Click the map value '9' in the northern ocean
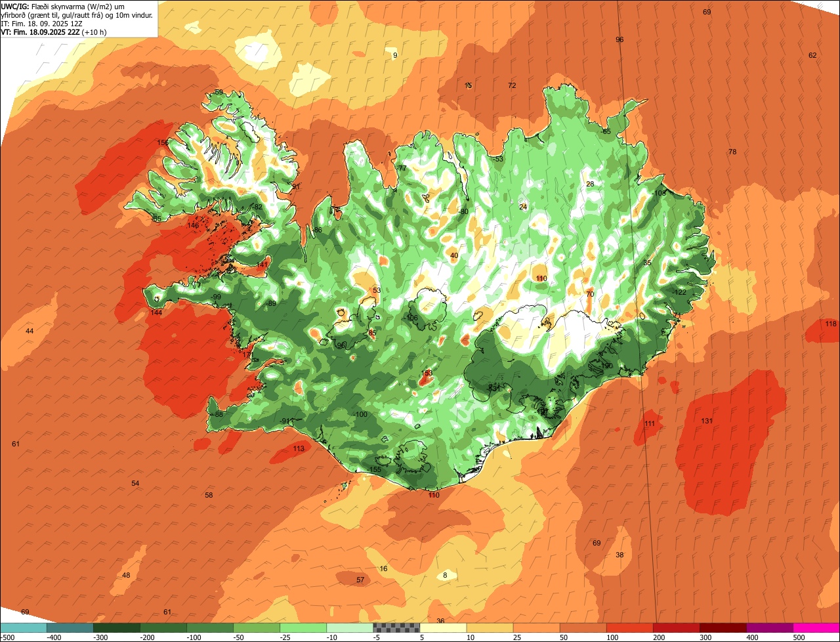This screenshot has height=642, width=840. pos(395,56)
